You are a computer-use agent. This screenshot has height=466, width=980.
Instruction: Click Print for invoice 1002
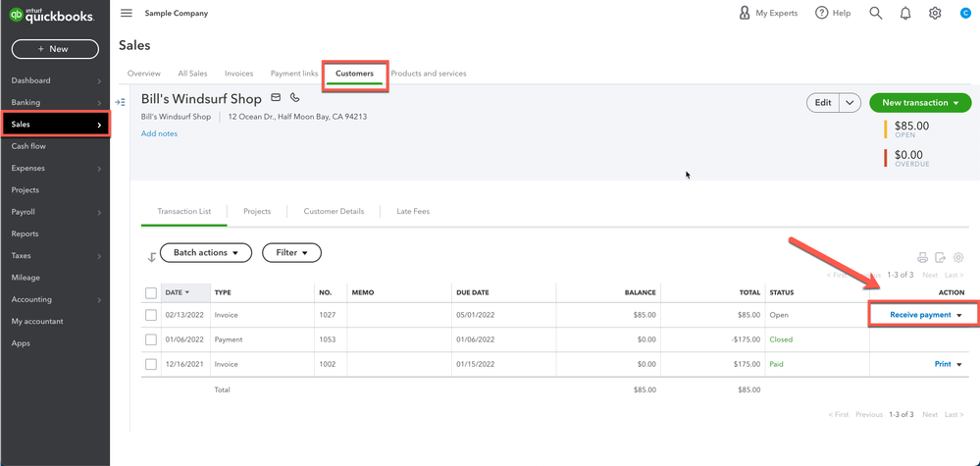943,364
